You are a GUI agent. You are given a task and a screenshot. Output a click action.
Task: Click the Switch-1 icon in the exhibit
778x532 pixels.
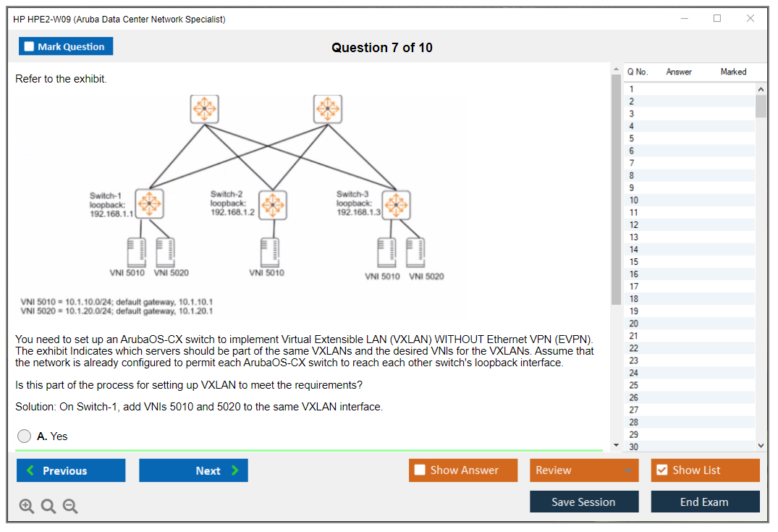point(150,204)
